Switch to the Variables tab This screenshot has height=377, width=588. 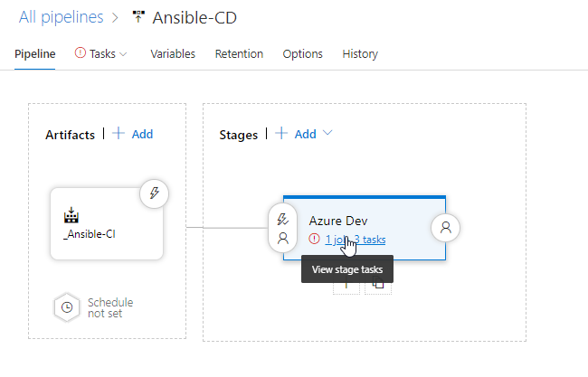tap(173, 54)
